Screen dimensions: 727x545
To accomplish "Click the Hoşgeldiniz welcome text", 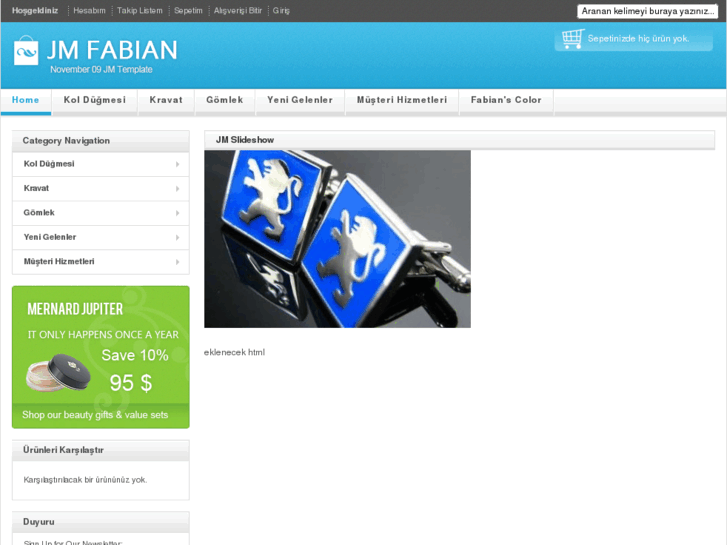I will tap(35, 11).
